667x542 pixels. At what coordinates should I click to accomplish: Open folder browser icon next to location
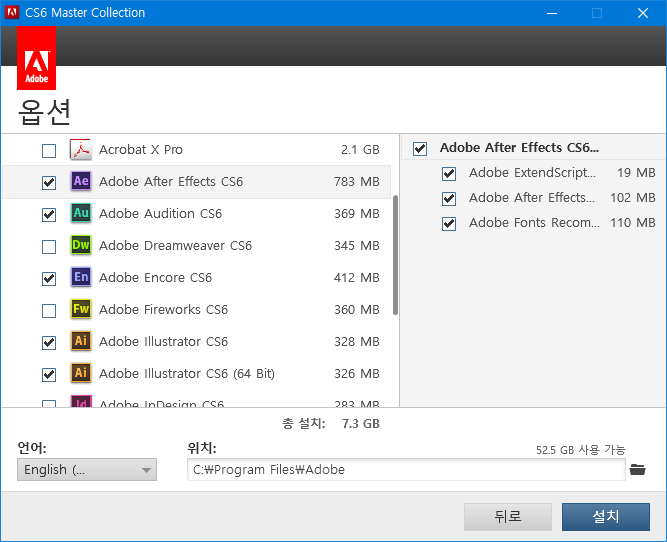[x=637, y=470]
